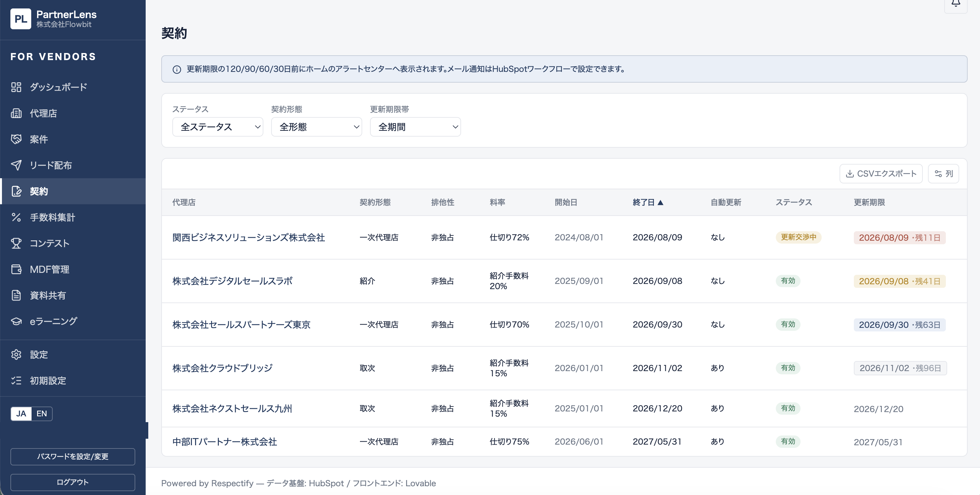Viewport: 980px width, 495px height.
Task: Open 関西ビジネスソリューションズ株式会社 link
Action: pyautogui.click(x=248, y=237)
